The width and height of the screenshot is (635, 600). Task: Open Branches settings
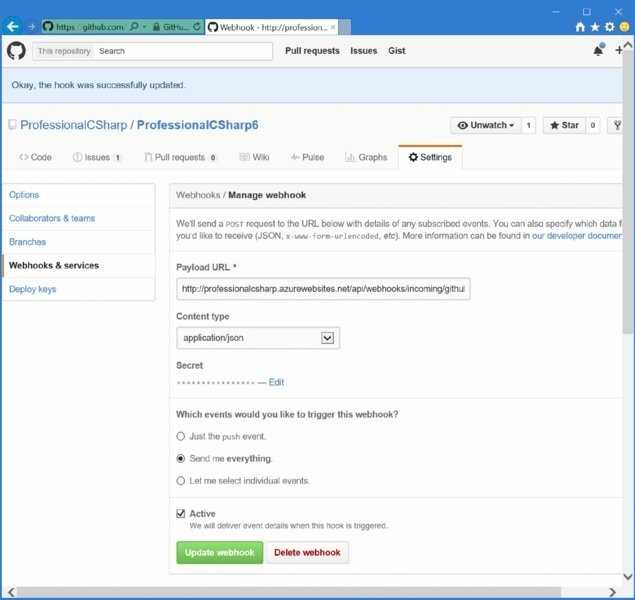pyautogui.click(x=27, y=242)
